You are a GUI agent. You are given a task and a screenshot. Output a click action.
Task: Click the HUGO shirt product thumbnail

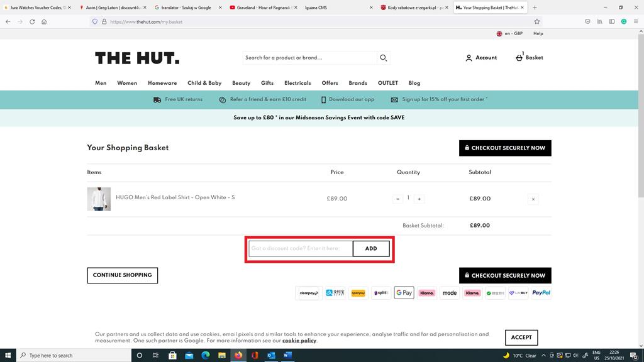(x=99, y=199)
